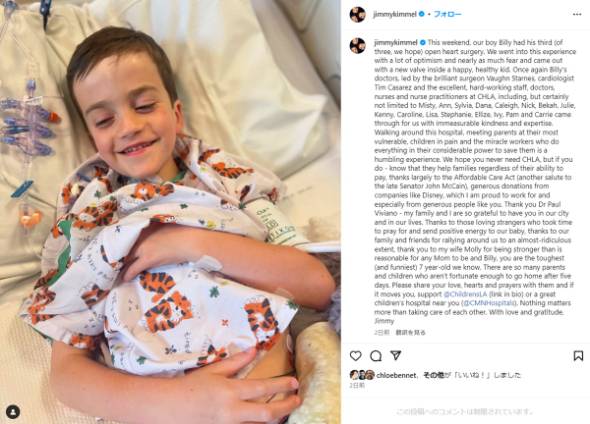590x424 pixels.
Task: Open the three-dot more options menu
Action: tap(577, 14)
